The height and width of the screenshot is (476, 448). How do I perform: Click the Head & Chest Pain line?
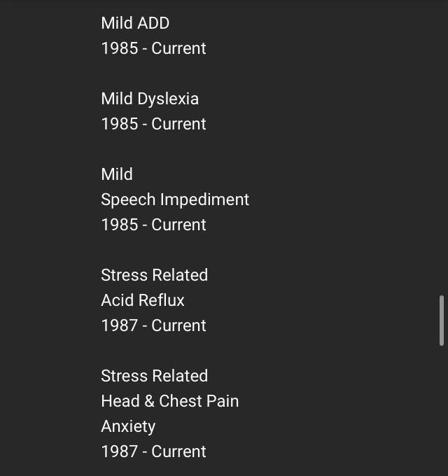(x=170, y=401)
